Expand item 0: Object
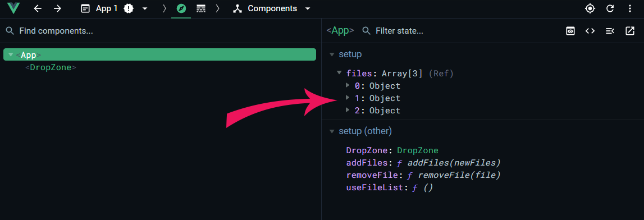 pyautogui.click(x=348, y=85)
